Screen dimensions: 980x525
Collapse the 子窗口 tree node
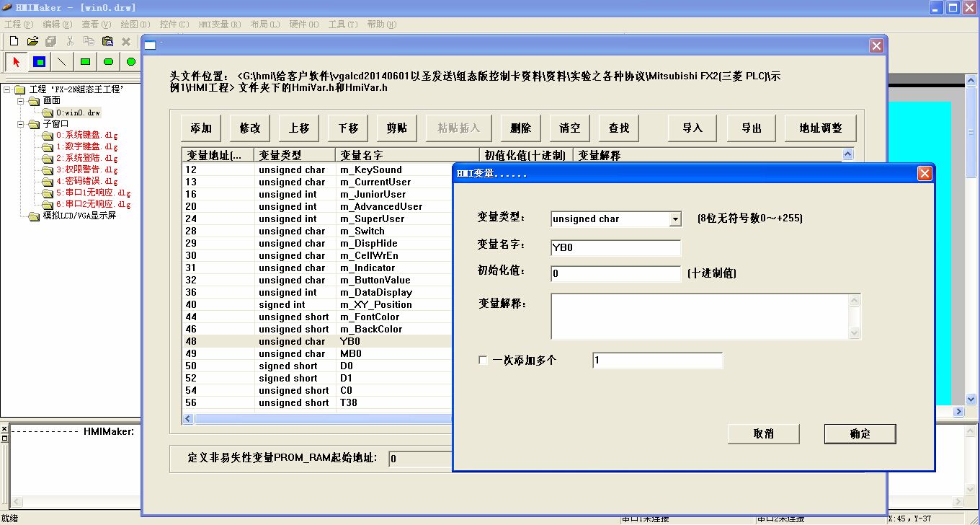[22, 124]
